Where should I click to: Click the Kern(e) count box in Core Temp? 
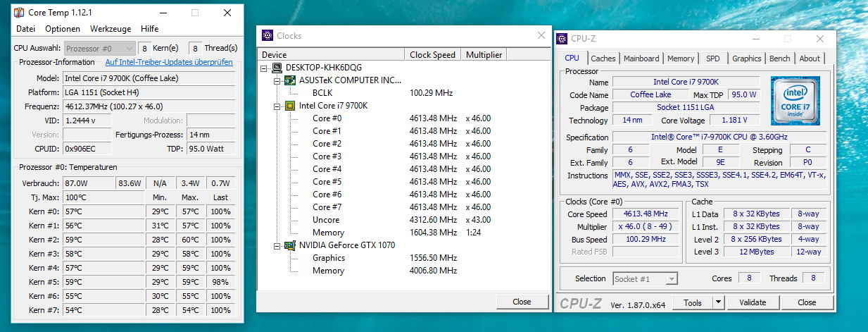point(144,49)
